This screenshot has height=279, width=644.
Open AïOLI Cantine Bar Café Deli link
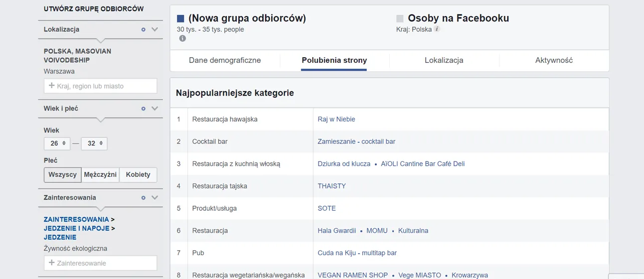pyautogui.click(x=423, y=164)
